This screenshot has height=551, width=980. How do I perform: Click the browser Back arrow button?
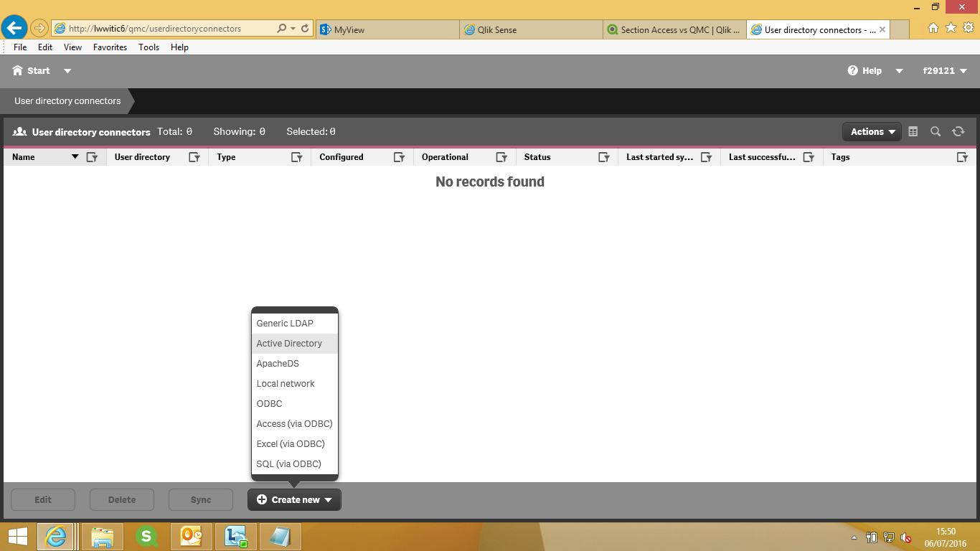click(x=14, y=29)
